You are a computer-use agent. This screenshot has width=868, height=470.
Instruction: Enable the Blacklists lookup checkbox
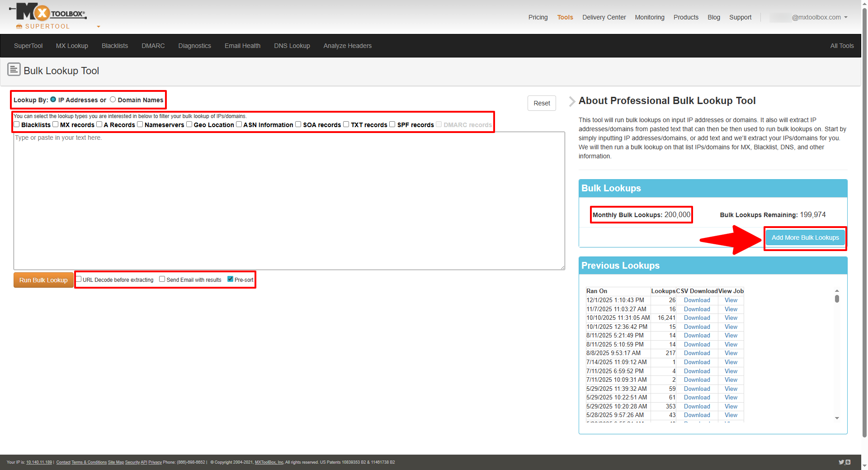[16, 124]
